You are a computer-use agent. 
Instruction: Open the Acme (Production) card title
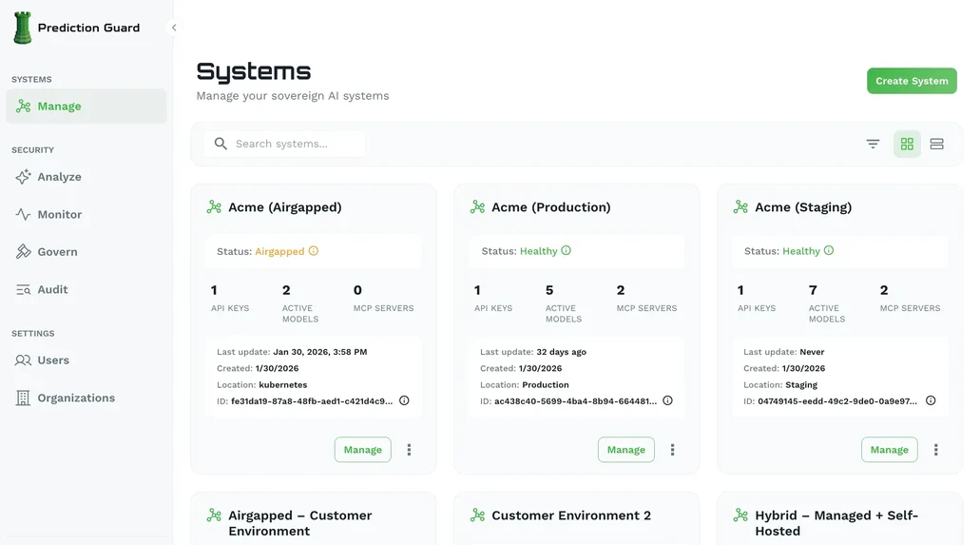550,207
